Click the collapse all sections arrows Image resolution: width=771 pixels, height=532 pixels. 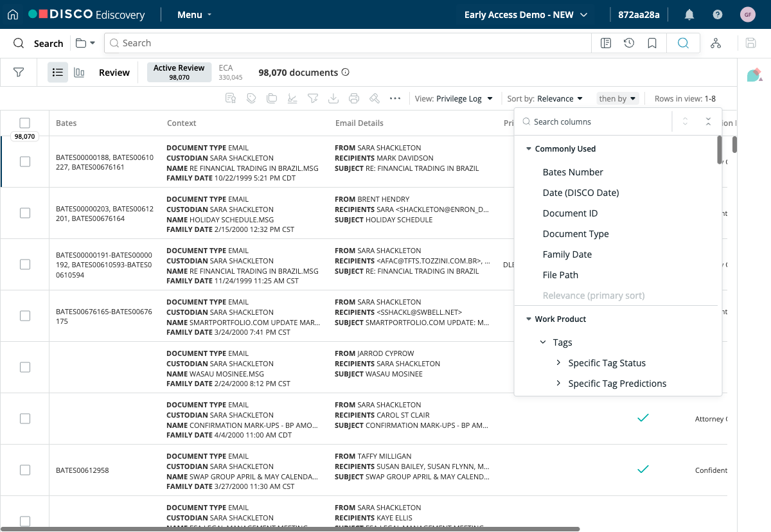coord(708,121)
